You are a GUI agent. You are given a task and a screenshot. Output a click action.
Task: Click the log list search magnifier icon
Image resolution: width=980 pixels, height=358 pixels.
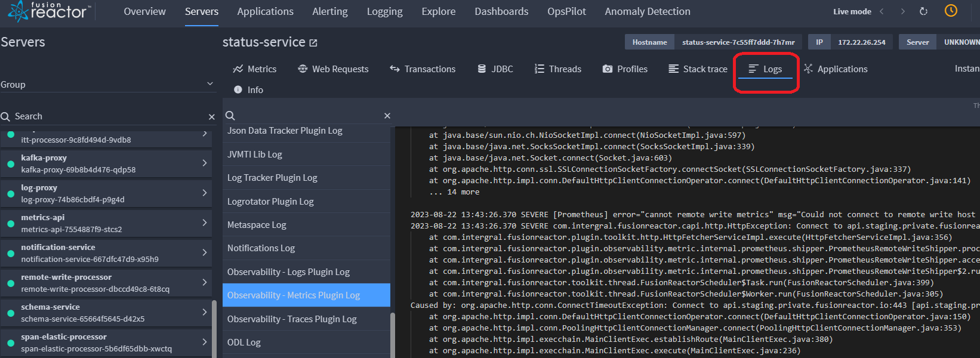tap(230, 116)
